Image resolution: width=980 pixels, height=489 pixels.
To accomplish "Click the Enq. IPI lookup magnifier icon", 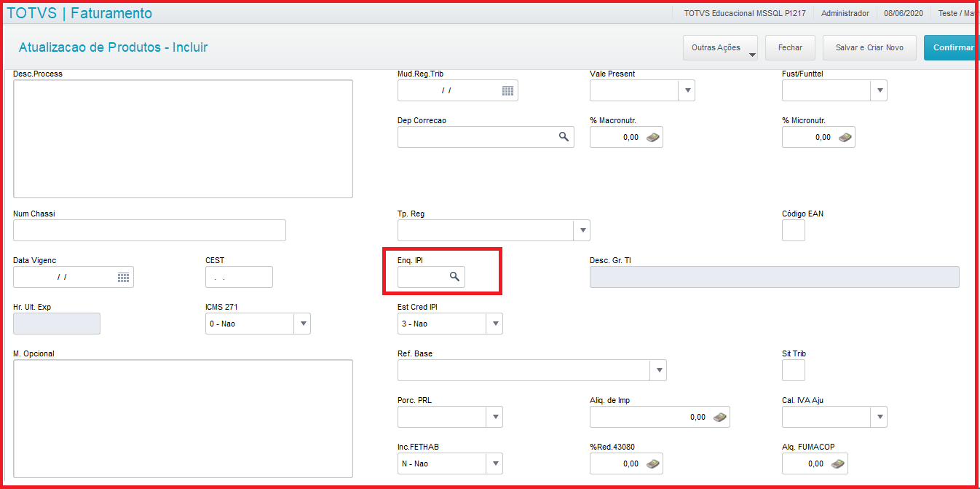I will [454, 277].
